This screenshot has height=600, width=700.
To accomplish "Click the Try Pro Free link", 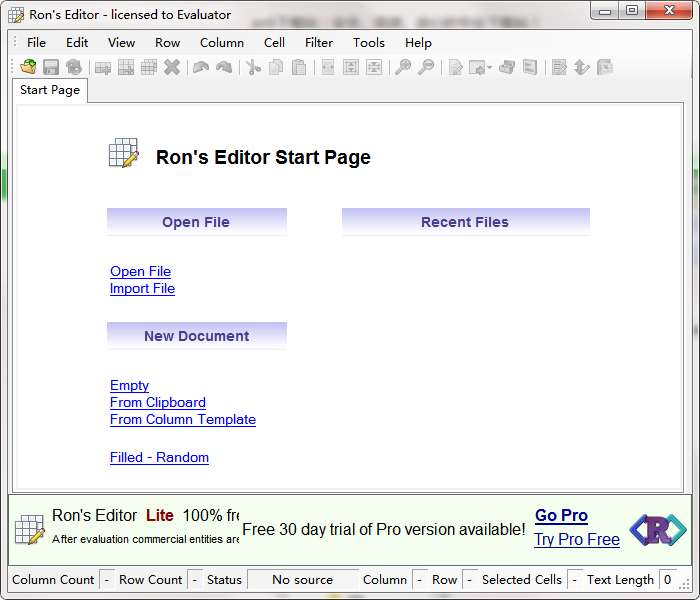I will pos(576,540).
